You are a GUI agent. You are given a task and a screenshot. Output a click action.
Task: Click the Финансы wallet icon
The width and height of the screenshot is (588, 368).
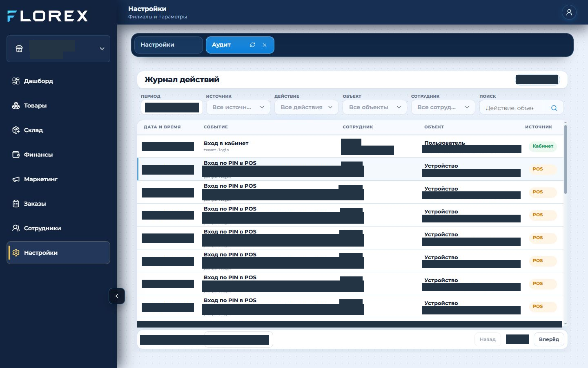tap(16, 155)
